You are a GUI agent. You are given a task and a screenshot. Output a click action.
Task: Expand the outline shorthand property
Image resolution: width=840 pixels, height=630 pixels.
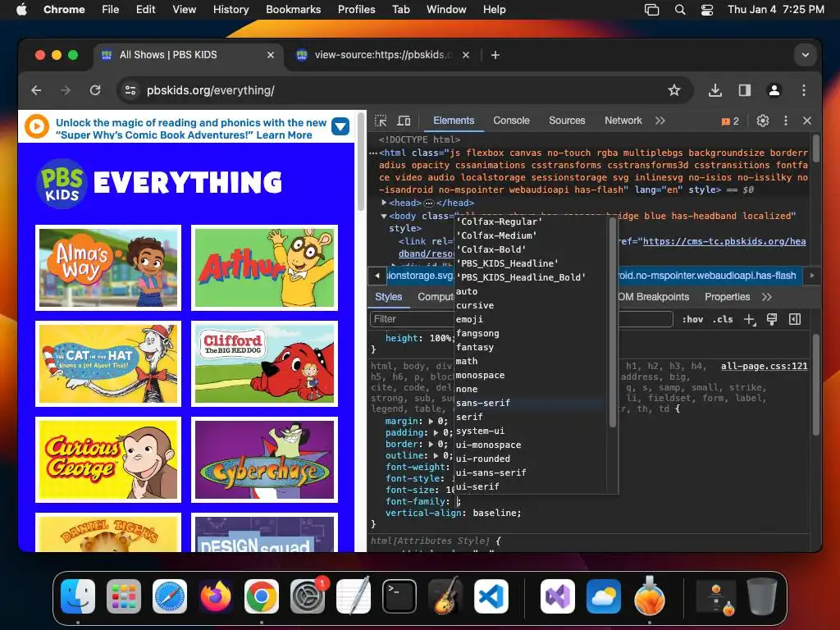[436, 455]
